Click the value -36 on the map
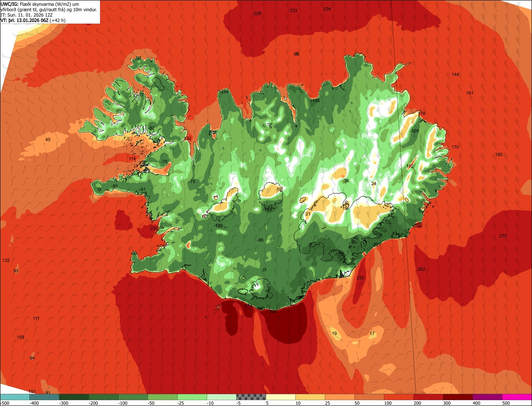The image size is (532, 406). 345,181
